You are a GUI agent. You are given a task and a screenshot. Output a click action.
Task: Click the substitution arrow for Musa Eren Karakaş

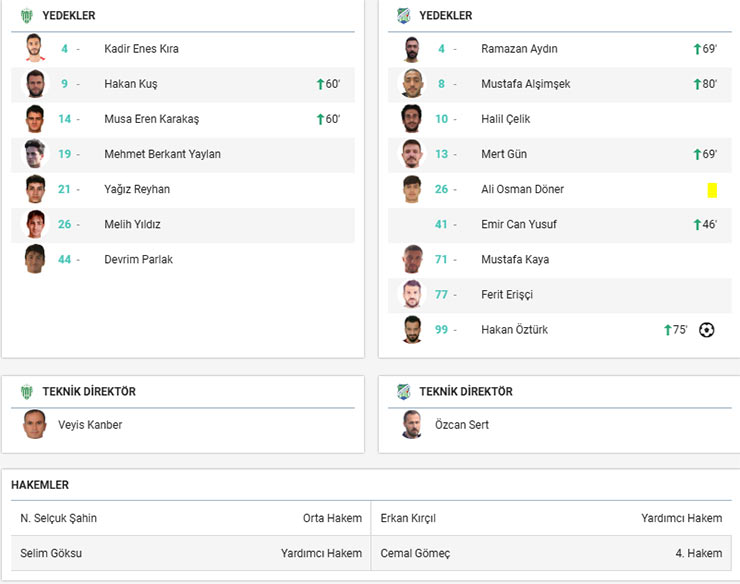tap(320, 119)
